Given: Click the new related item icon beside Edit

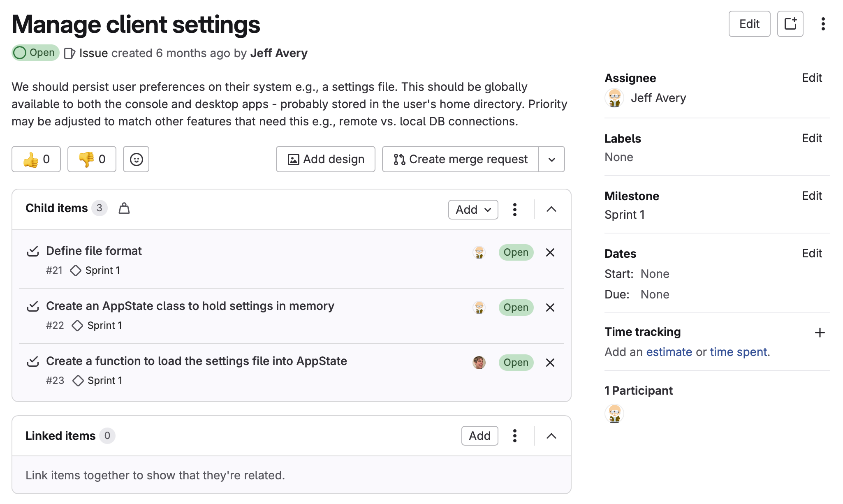Looking at the screenshot, I should (x=790, y=24).
